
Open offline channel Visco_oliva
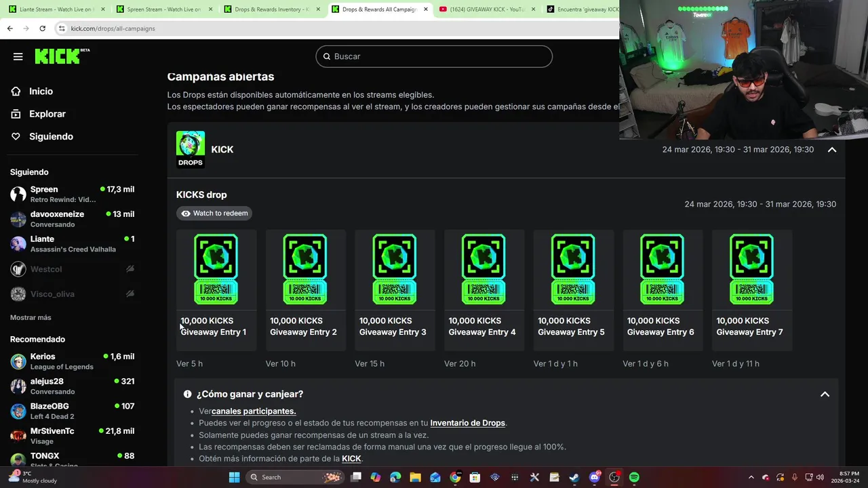coord(72,294)
